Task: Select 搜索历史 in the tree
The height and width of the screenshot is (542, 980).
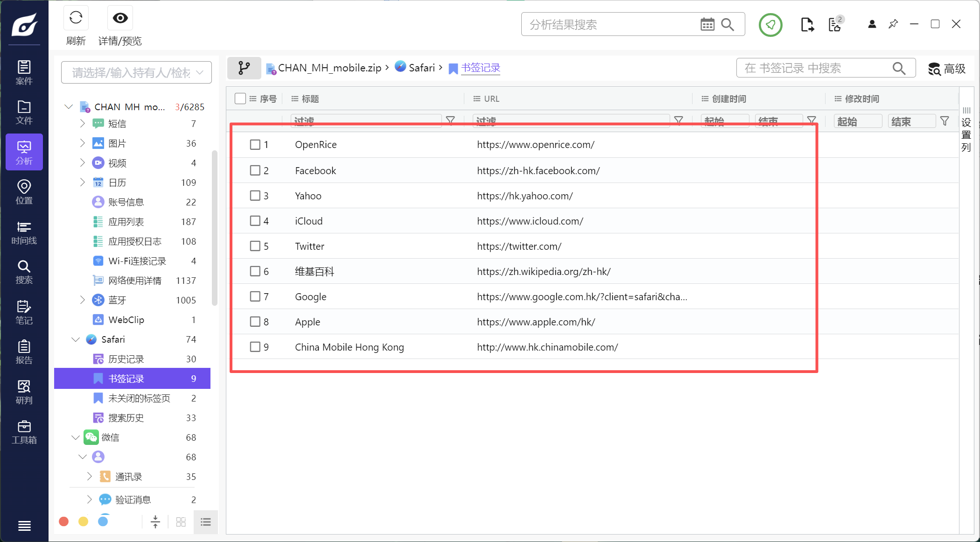Action: [126, 418]
